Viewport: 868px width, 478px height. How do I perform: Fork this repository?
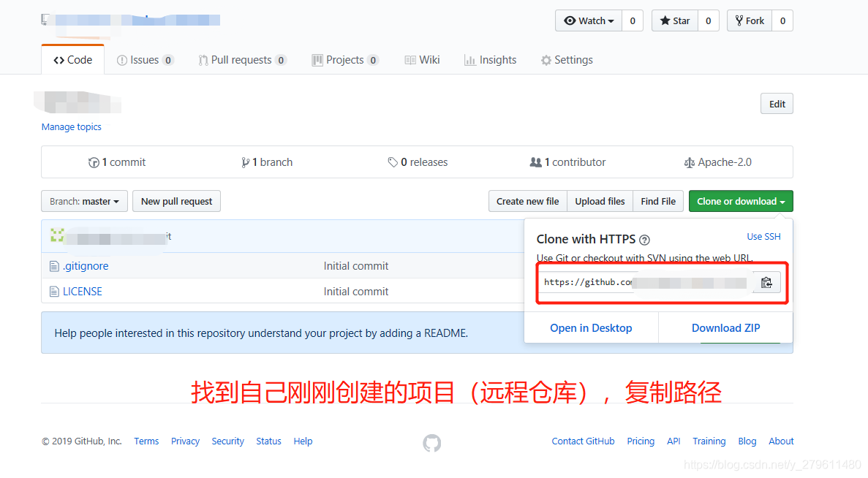(750, 21)
